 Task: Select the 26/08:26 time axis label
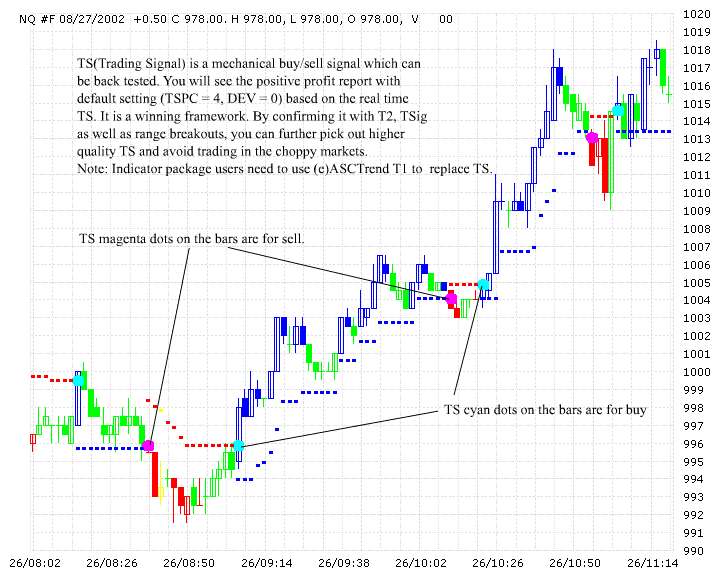click(115, 565)
